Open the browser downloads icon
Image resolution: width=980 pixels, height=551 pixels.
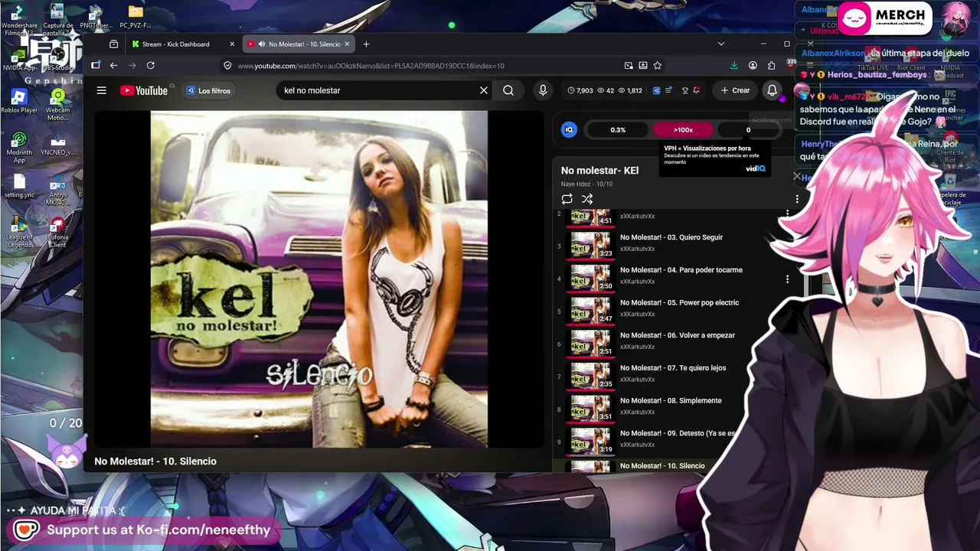tap(734, 66)
